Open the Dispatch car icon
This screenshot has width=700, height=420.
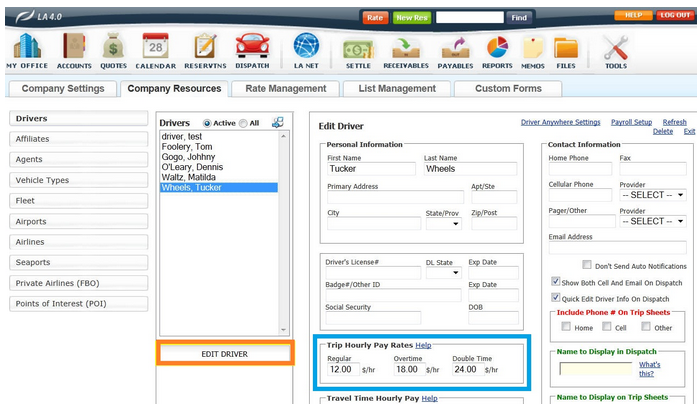click(x=252, y=48)
